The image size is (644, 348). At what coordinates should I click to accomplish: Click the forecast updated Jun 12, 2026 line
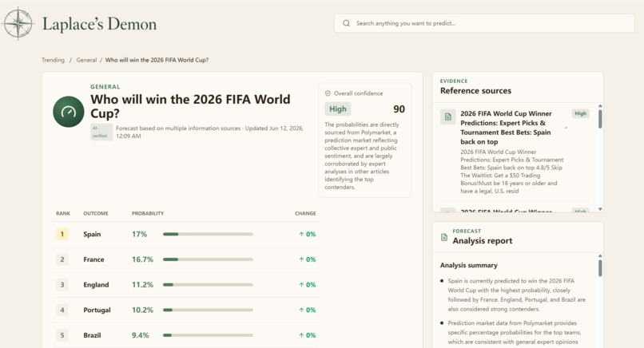(209, 132)
